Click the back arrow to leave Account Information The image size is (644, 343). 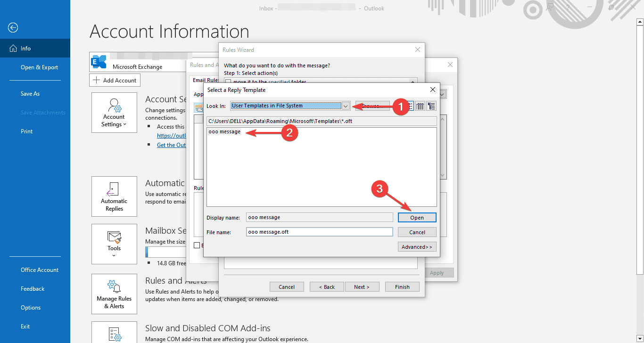13,28
